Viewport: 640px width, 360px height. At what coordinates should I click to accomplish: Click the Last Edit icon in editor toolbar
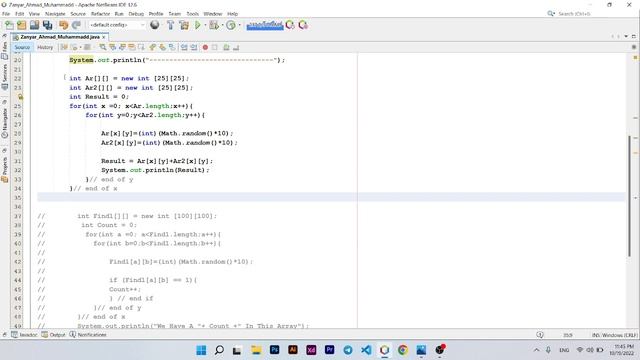click(64, 48)
